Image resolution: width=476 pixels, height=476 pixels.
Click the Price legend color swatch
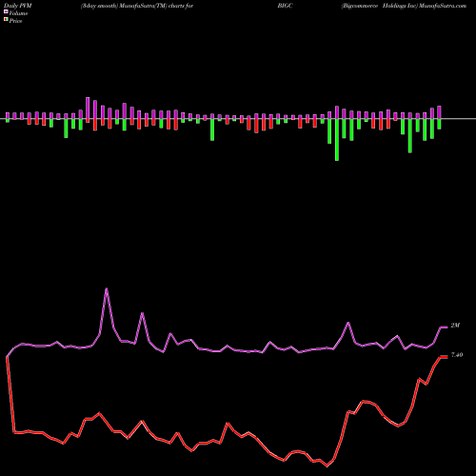click(x=6, y=20)
